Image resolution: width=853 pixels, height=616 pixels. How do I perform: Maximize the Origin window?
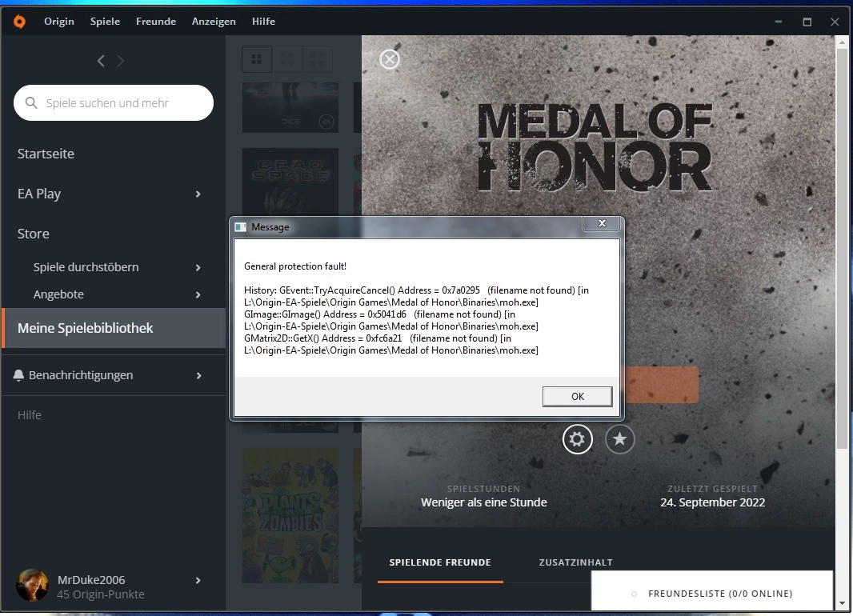807,22
